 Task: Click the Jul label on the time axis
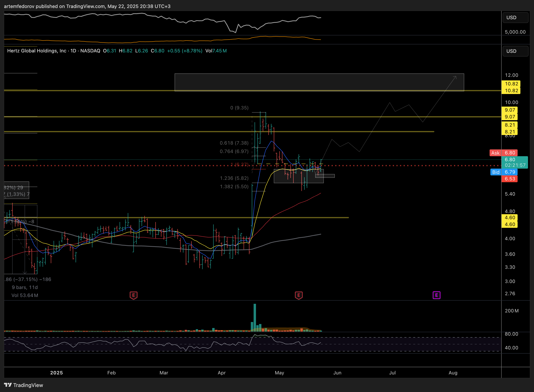[392, 373]
